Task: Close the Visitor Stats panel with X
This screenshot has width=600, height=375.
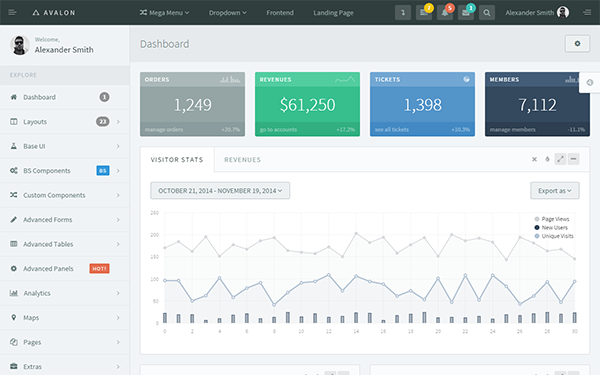Action: click(534, 159)
